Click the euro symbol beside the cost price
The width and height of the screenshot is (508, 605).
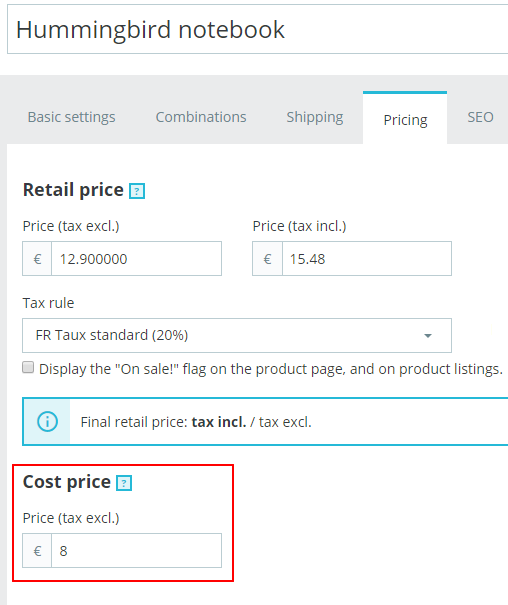coord(37,551)
